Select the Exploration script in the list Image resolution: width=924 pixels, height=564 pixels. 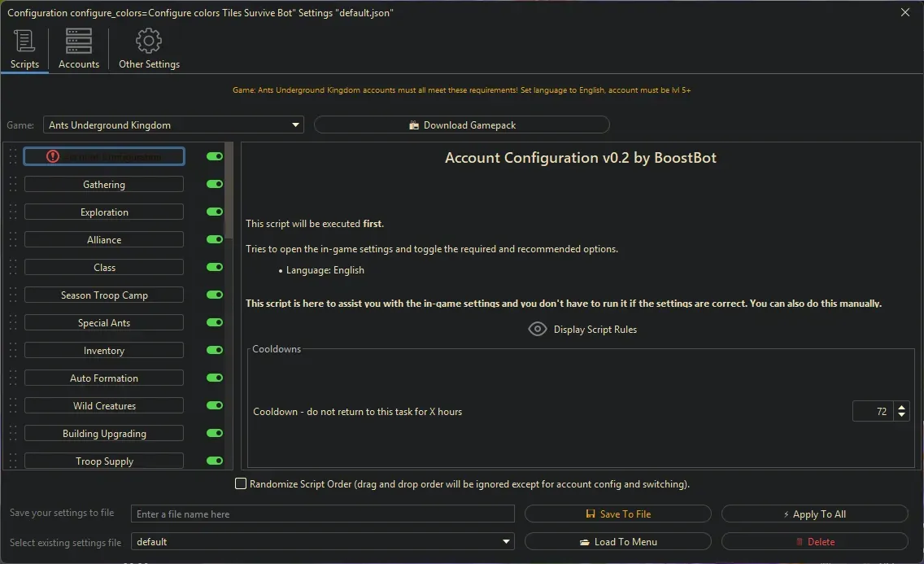(x=103, y=212)
